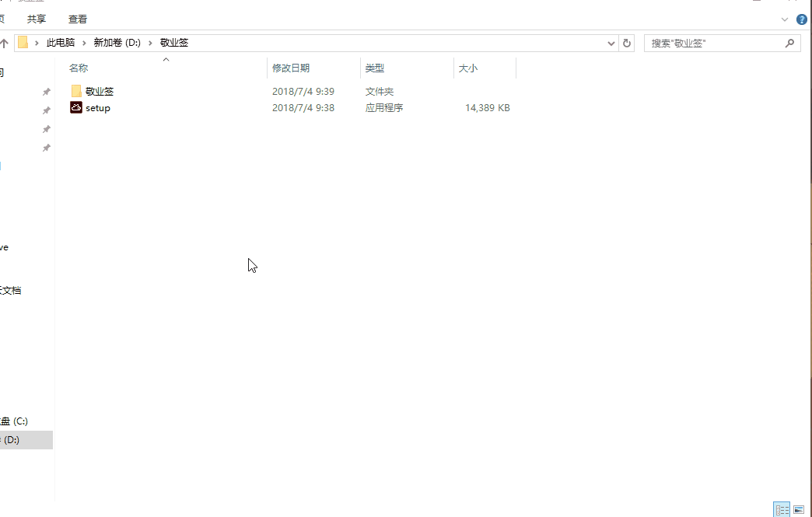
Task: Expand chevron after 新加卷 (D:) breadcrumb
Action: coord(150,43)
